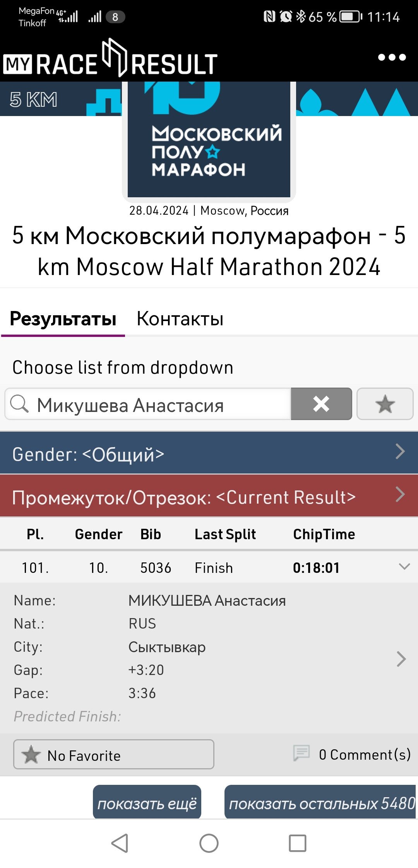Tap Android back navigation triangle
This screenshot has width=418, height=868.
tap(120, 843)
